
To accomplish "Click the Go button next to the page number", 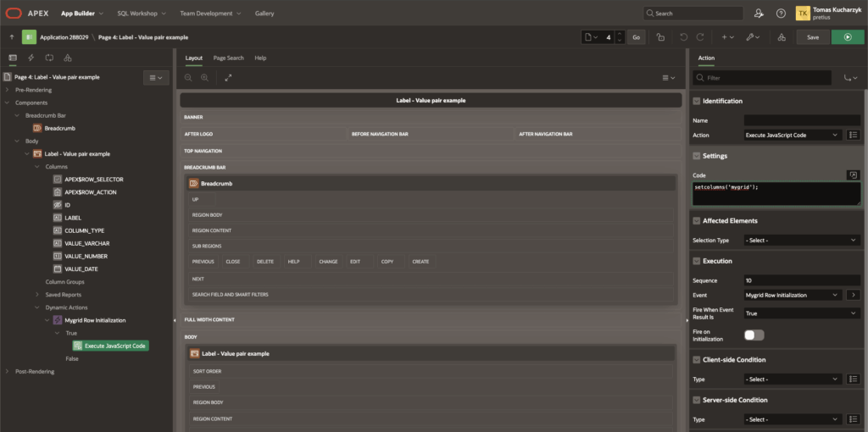I will [x=637, y=37].
